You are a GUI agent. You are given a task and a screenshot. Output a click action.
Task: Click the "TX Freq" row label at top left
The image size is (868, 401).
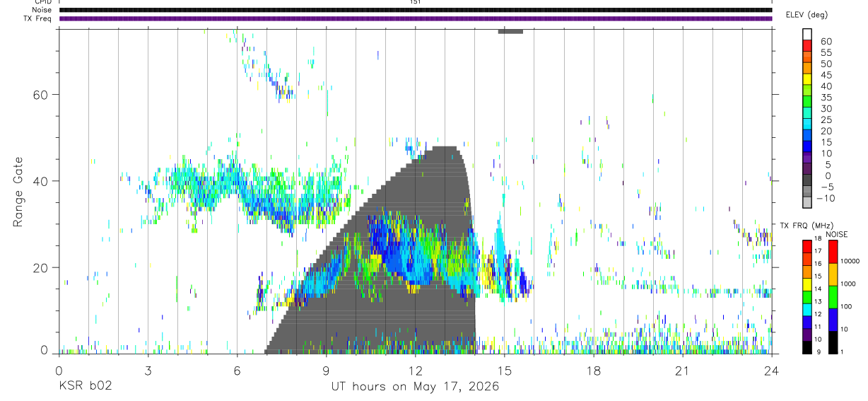37,18
